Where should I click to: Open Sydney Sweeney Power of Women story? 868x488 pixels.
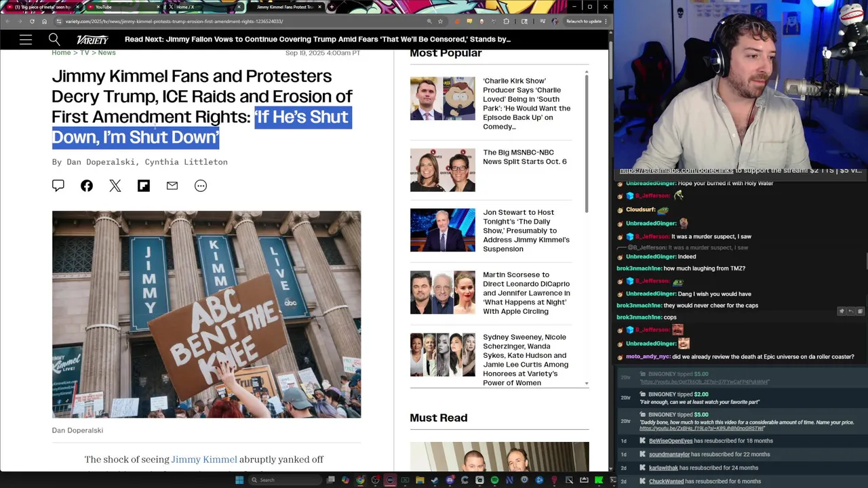[526, 360]
